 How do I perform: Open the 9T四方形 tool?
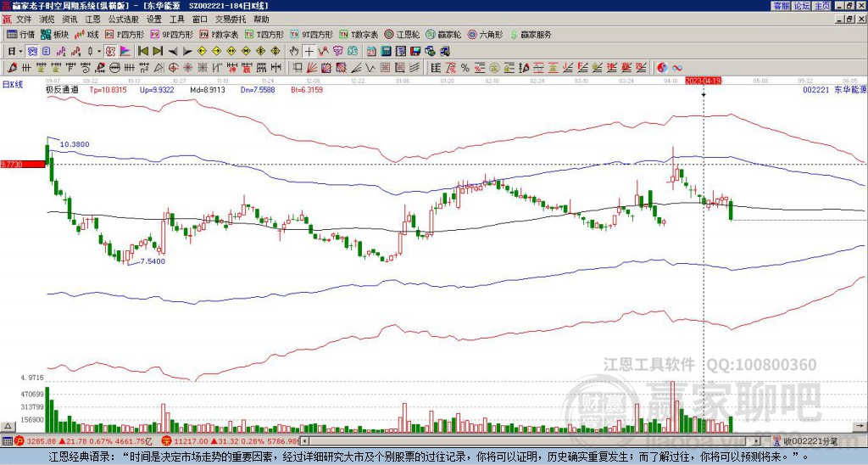[x=311, y=34]
